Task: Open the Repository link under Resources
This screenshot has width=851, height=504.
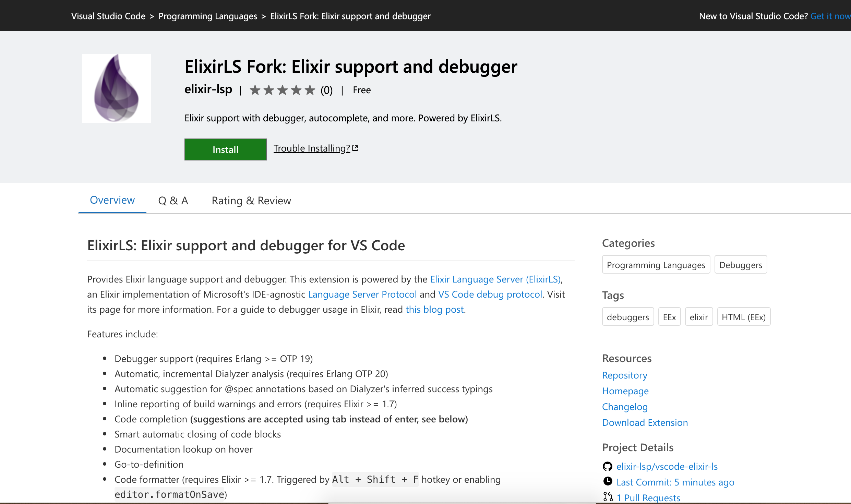Action: (x=624, y=375)
